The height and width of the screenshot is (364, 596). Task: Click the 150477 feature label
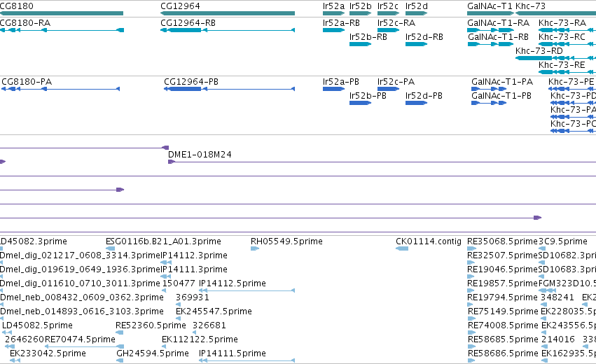(x=179, y=283)
